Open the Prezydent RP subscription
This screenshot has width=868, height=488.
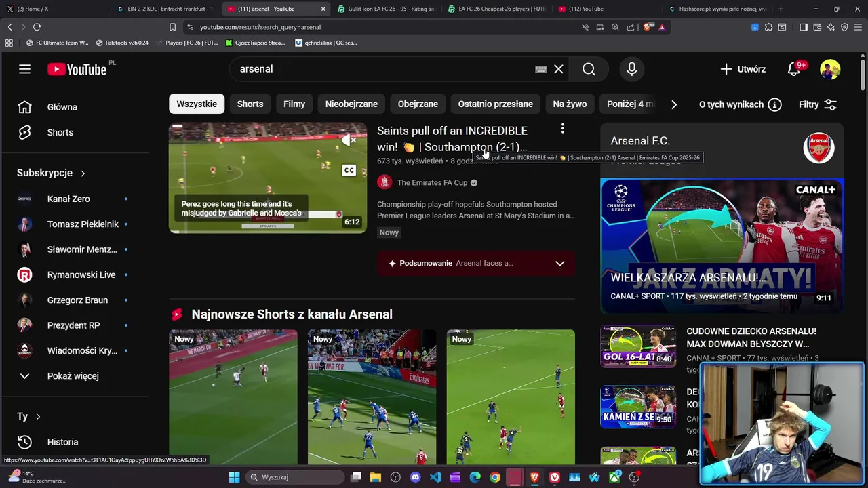pyautogui.click(x=75, y=325)
